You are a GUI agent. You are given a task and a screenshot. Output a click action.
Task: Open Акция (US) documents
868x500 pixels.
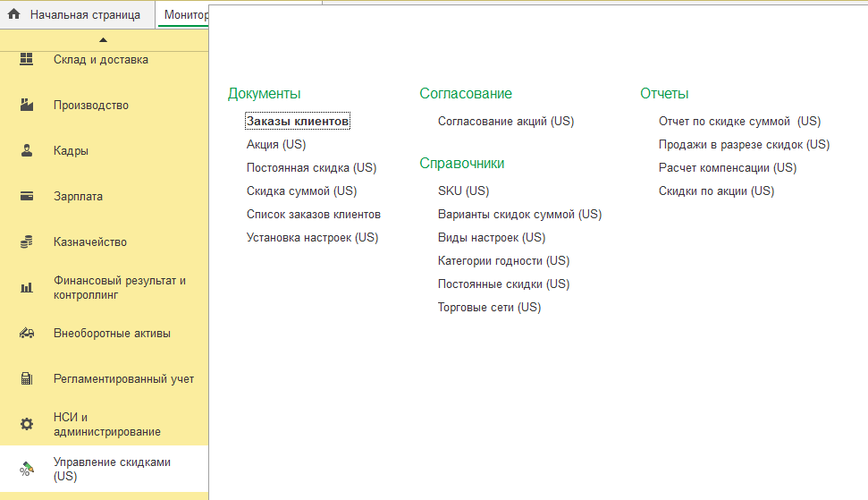click(276, 145)
